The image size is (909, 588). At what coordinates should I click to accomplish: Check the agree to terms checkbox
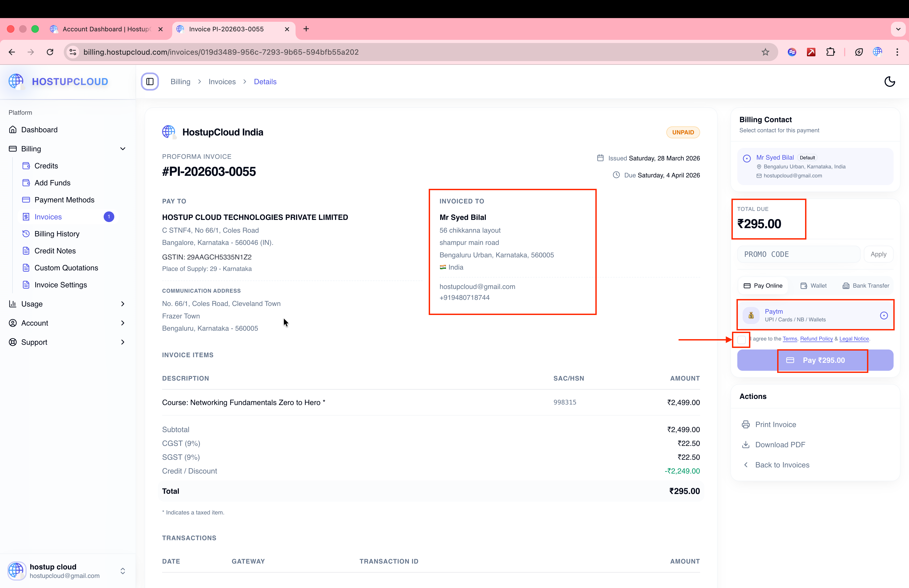pos(741,340)
